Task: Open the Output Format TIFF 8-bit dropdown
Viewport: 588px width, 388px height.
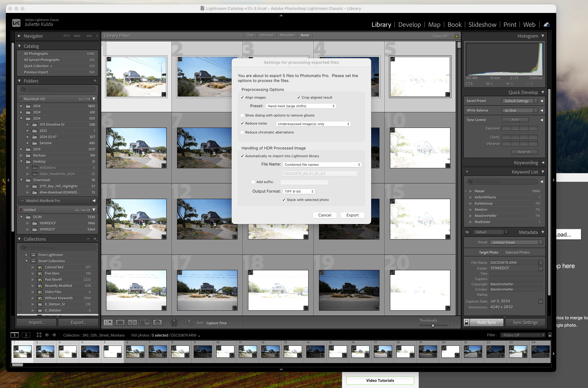Action: 299,191
